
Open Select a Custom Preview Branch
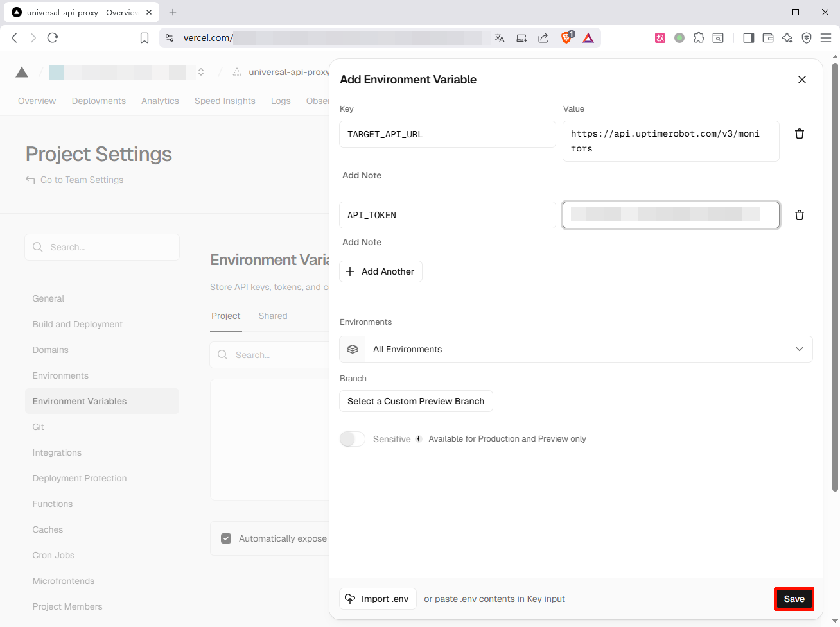pyautogui.click(x=416, y=401)
